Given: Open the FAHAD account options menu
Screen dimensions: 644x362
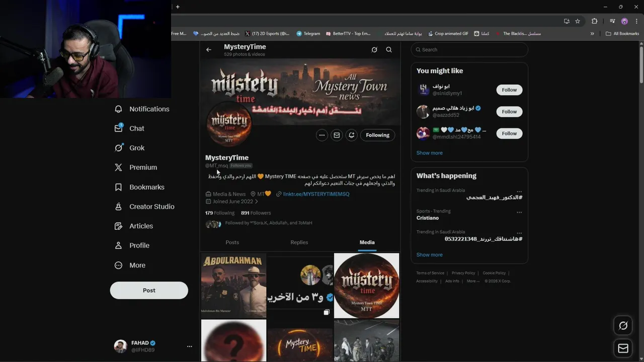Looking at the screenshot, I should (x=189, y=346).
